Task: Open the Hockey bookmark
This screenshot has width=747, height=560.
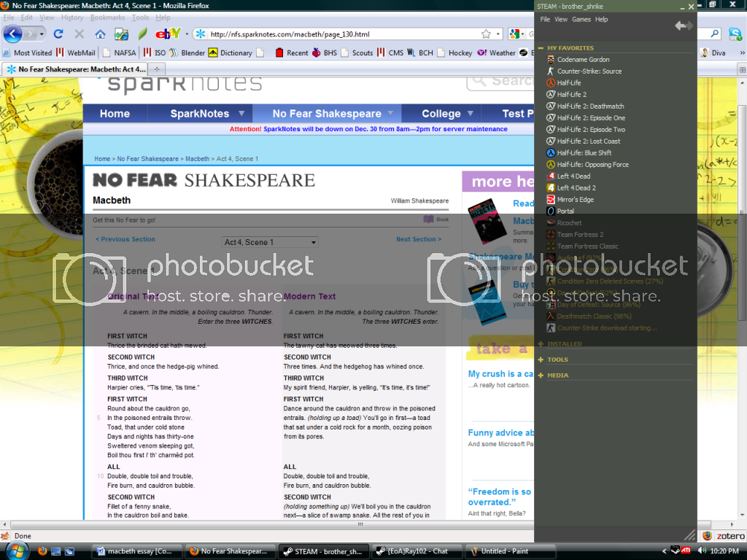Action: pyautogui.click(x=454, y=52)
